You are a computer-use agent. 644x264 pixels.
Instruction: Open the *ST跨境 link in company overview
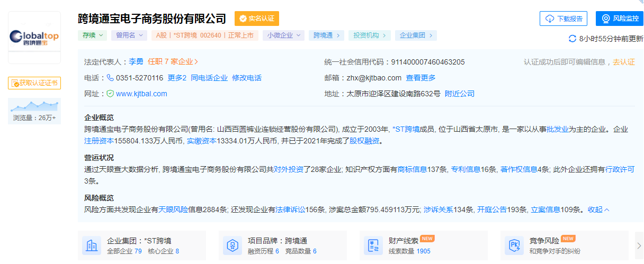406,129
